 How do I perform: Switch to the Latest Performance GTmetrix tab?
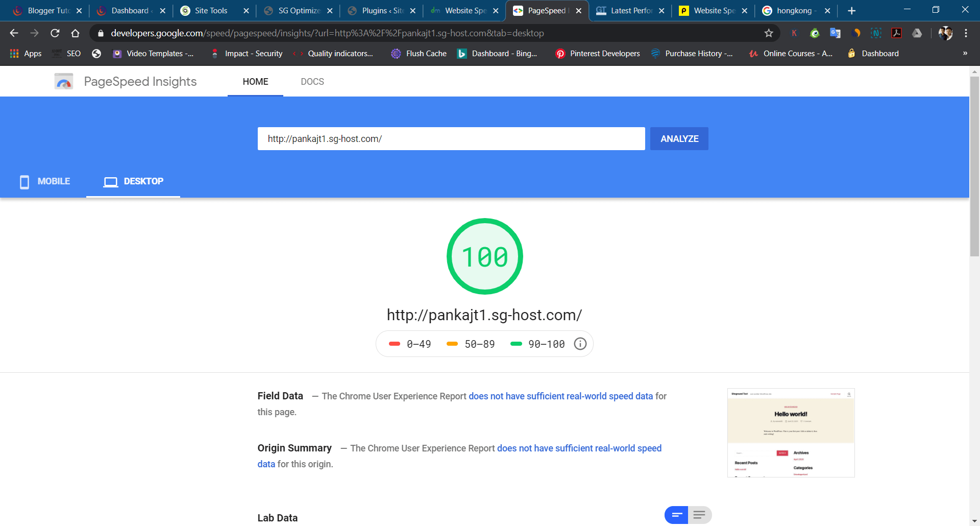tap(631, 11)
